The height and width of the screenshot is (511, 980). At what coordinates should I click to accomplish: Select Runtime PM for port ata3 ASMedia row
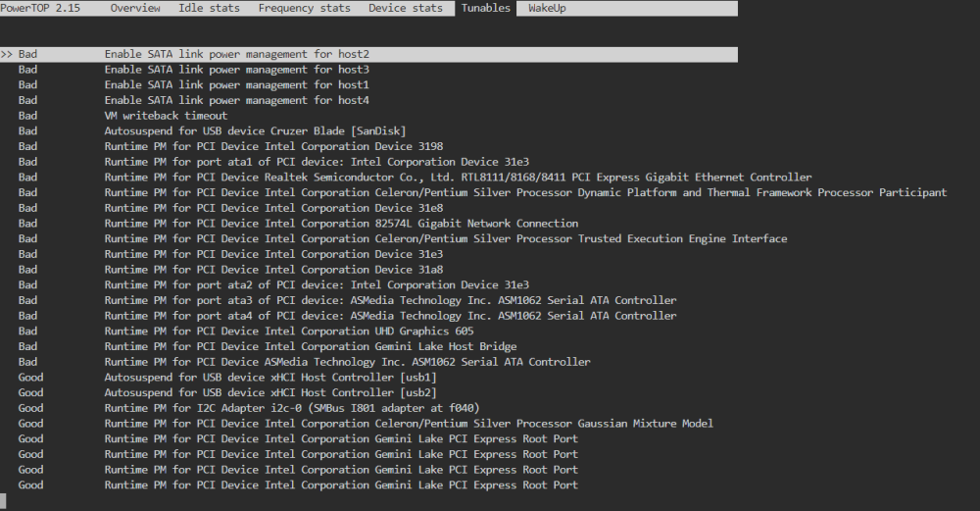click(x=347, y=300)
